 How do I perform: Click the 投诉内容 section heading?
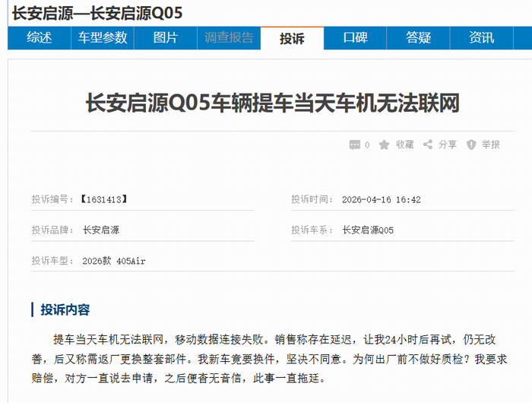65,309
